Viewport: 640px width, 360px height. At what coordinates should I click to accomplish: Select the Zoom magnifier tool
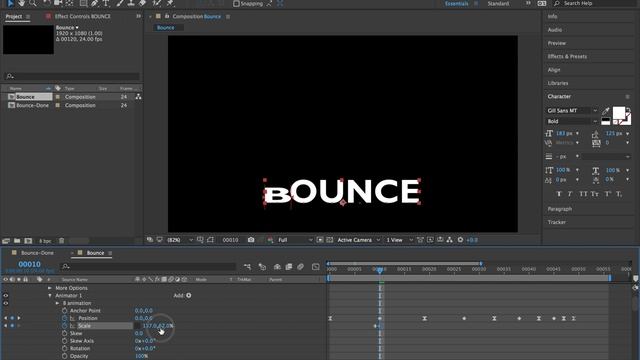[33, 3]
